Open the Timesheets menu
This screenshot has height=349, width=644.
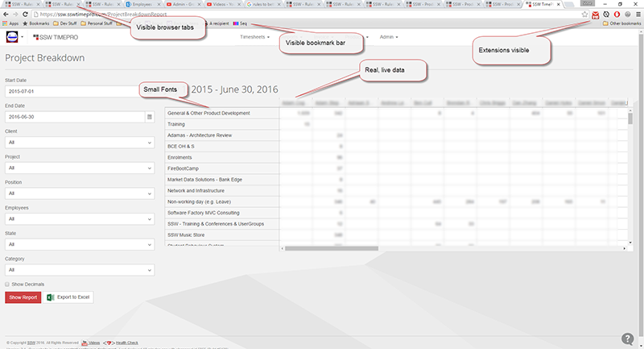(x=256, y=37)
